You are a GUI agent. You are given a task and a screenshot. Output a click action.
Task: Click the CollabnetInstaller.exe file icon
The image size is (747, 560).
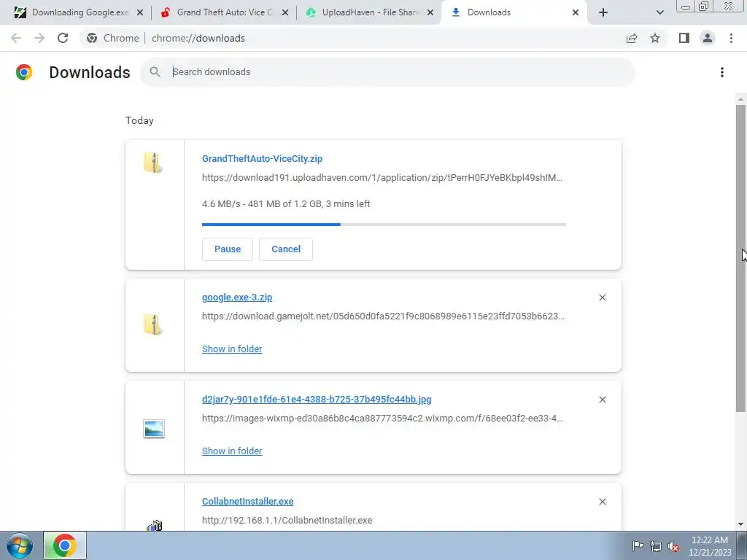(x=155, y=525)
